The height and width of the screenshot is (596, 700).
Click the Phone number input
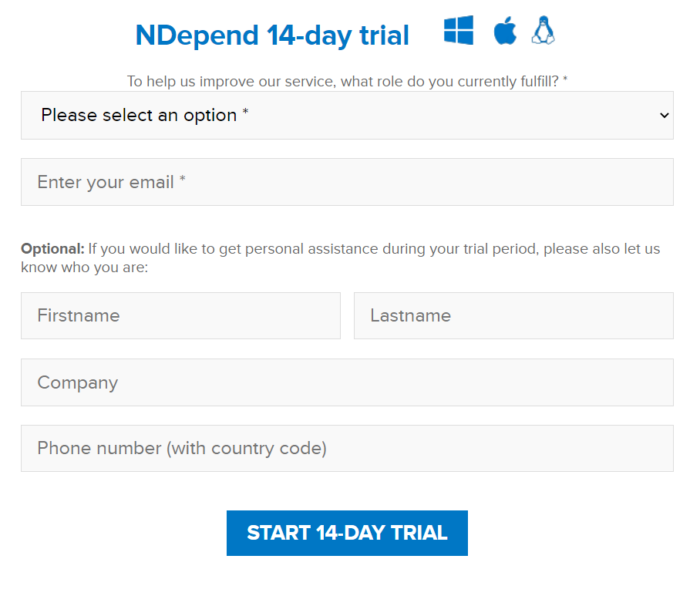(347, 449)
